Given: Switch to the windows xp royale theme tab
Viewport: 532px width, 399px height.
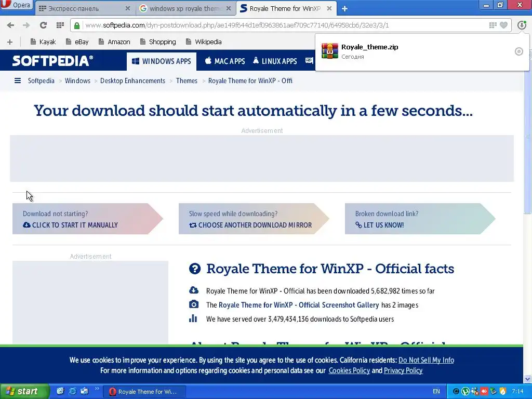Looking at the screenshot, I should click(185, 8).
